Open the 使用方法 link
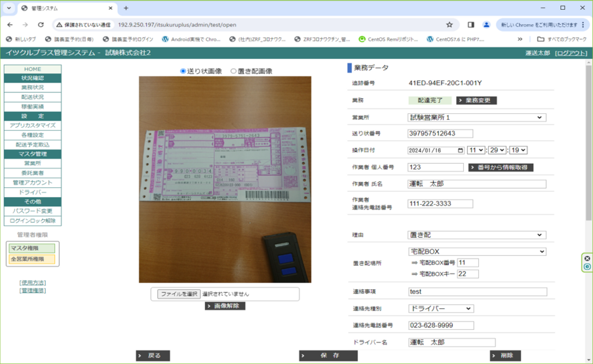 tap(33, 283)
